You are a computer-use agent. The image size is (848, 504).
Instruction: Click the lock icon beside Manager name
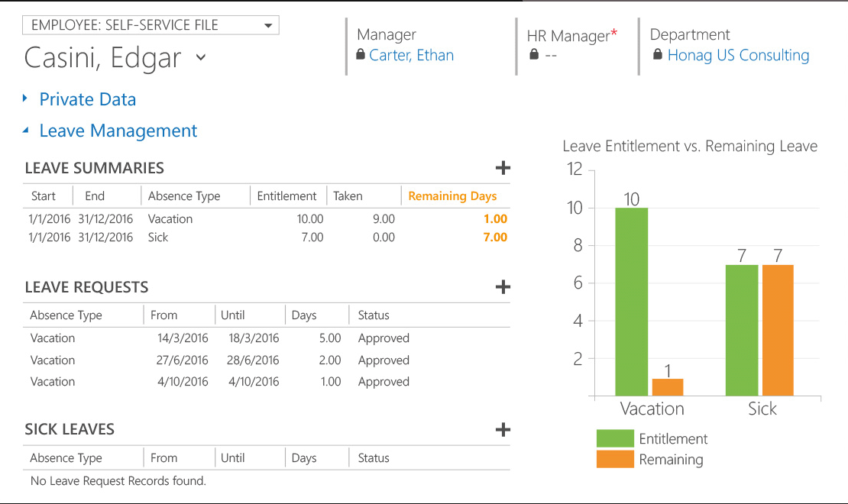(361, 56)
